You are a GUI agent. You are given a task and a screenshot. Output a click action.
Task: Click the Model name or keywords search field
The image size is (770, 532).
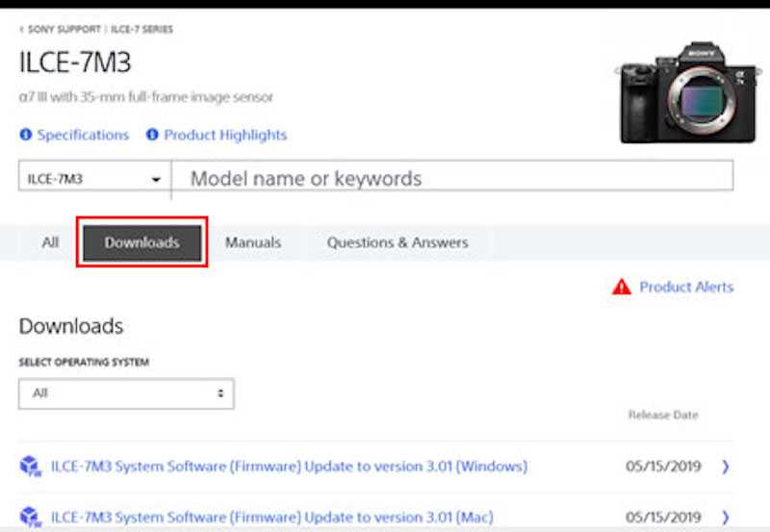pyautogui.click(x=452, y=176)
